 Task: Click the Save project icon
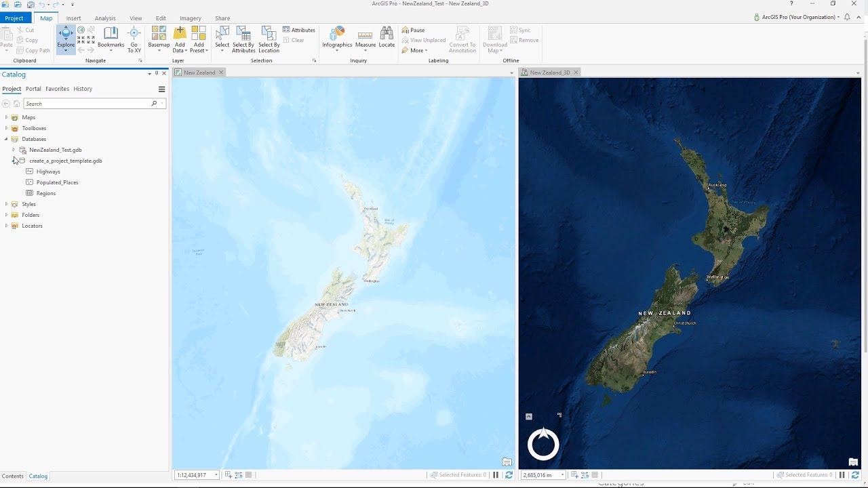[x=31, y=4]
